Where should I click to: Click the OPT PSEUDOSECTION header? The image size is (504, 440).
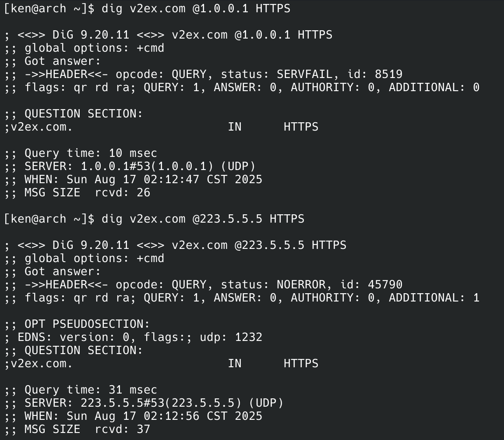87,324
